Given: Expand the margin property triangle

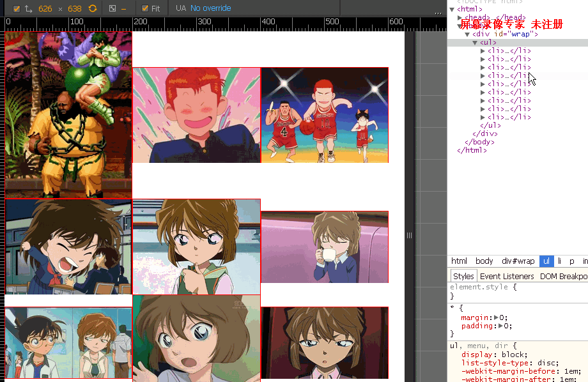Looking at the screenshot, I should coord(496,317).
